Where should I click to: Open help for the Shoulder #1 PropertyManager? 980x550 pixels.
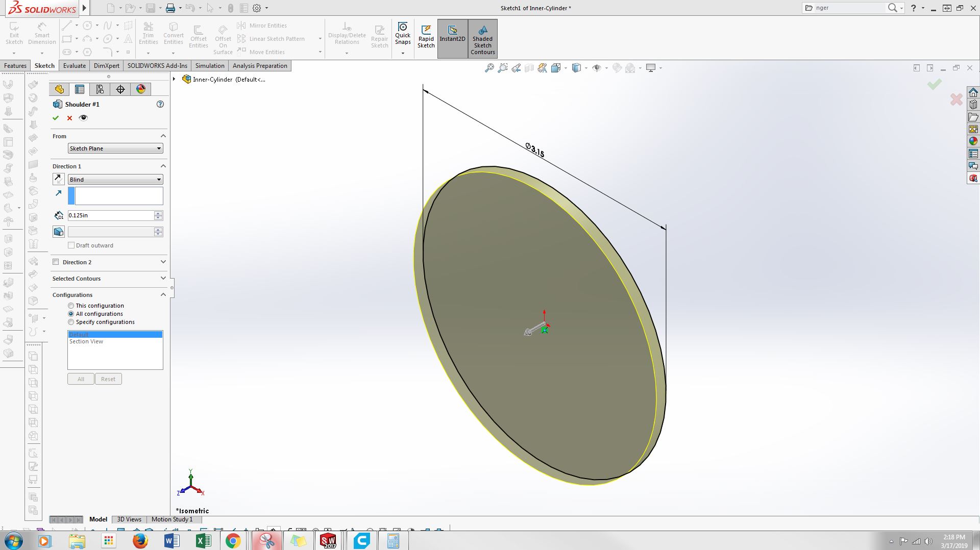tap(160, 104)
